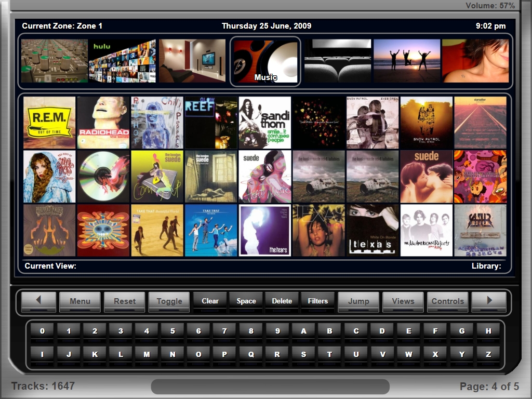Select the mixing console source tile
This screenshot has width=532, height=399.
pos(54,61)
